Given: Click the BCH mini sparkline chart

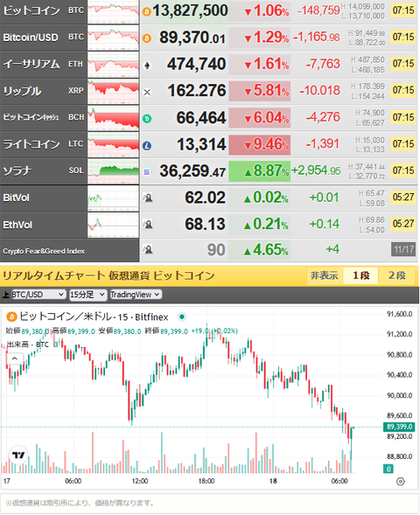Looking at the screenshot, I should point(113,118).
